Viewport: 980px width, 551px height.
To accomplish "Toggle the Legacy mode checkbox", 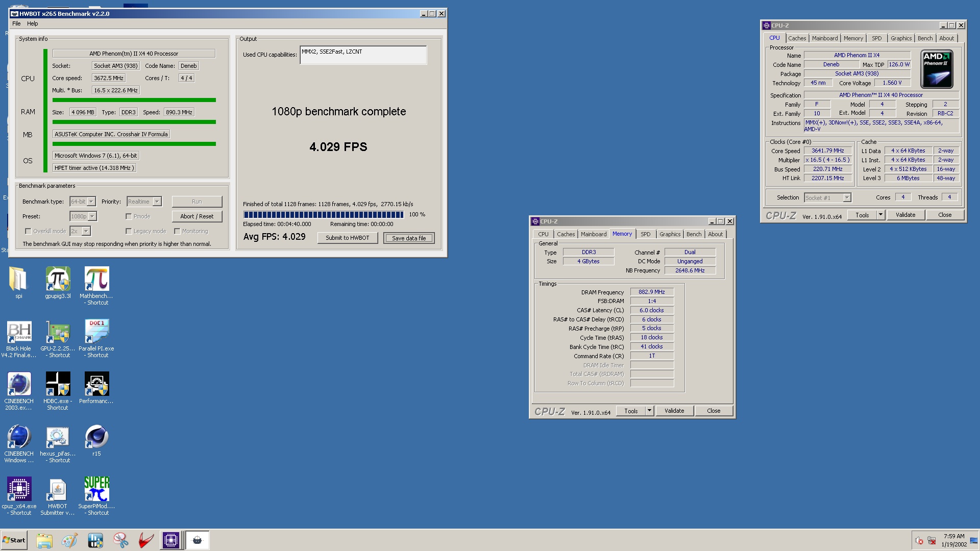I will coord(129,231).
